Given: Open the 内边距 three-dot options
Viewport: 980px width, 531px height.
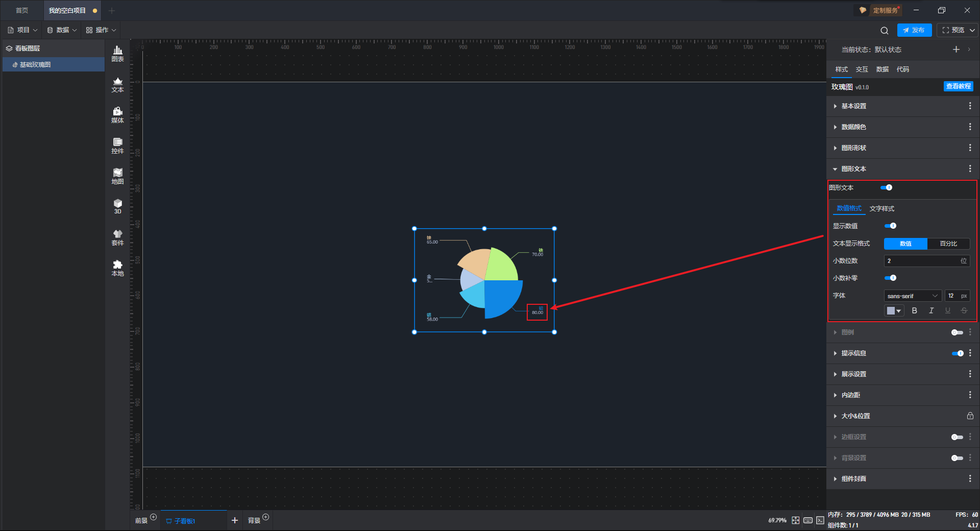Looking at the screenshot, I should 970,395.
